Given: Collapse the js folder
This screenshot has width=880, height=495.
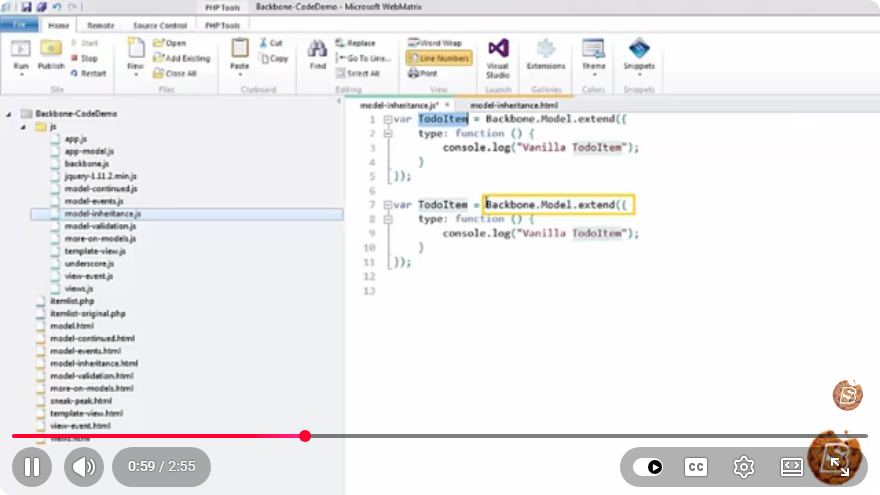Looking at the screenshot, I should (x=23, y=127).
